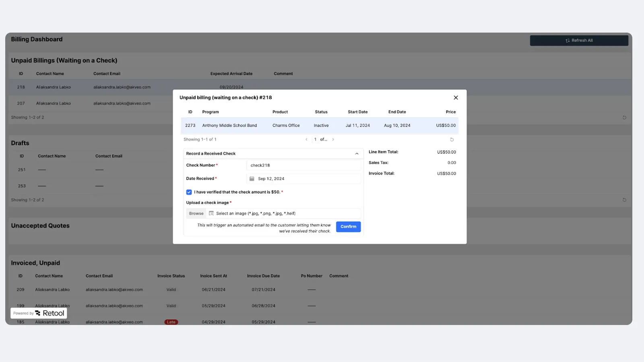This screenshot has height=362, width=644.
Task: Sort by Invoice Due Date column
Action: [263, 276]
